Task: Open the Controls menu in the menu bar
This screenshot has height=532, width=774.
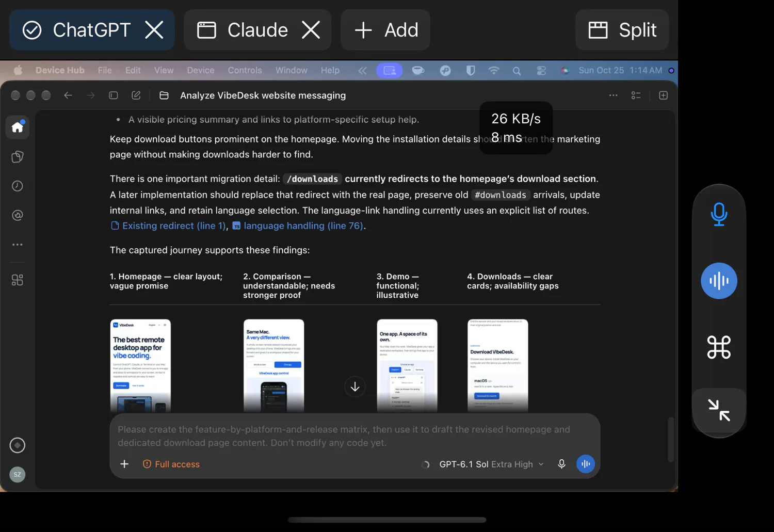Action: [x=245, y=70]
